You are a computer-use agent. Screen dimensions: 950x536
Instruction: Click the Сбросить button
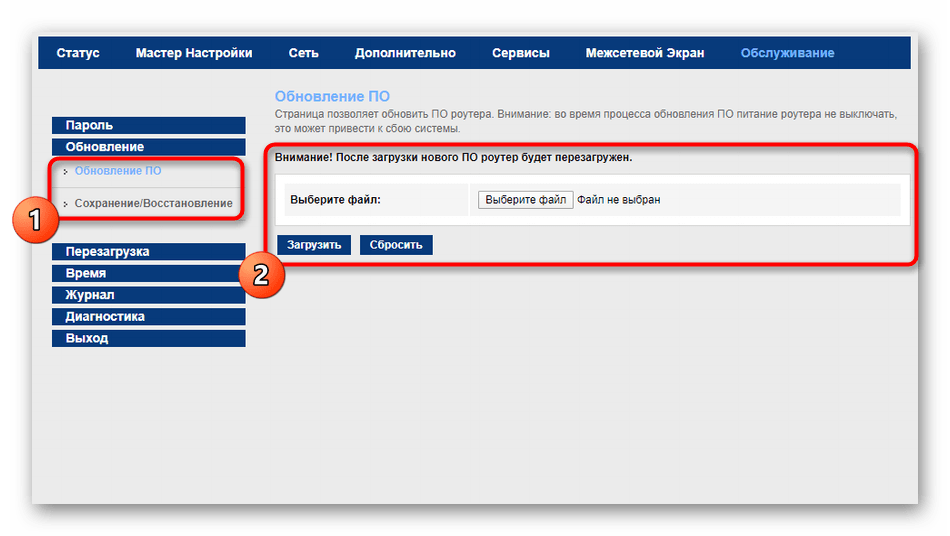point(396,245)
